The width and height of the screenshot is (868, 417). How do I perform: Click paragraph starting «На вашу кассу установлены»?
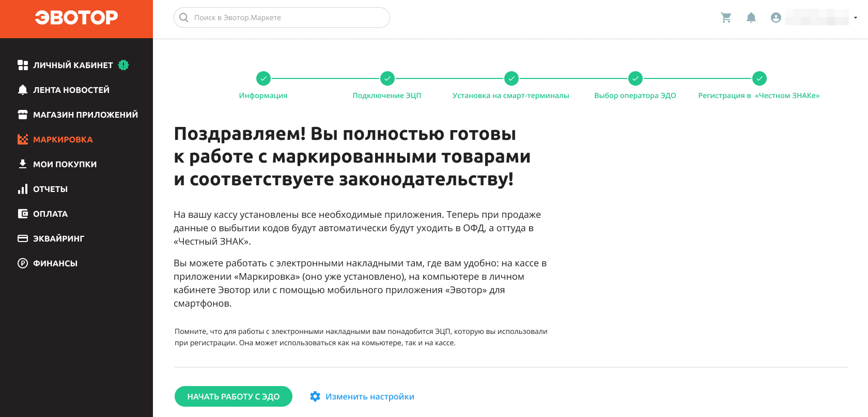tap(358, 228)
